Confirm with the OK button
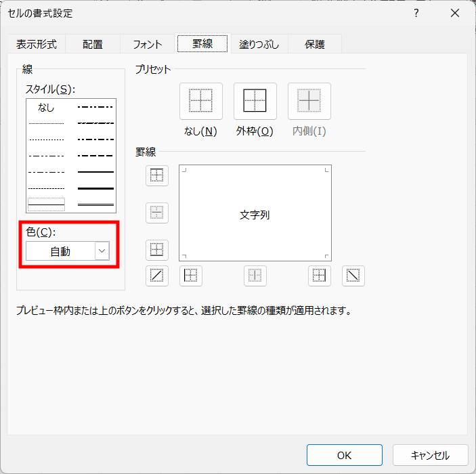This screenshot has width=476, height=474. click(x=344, y=455)
